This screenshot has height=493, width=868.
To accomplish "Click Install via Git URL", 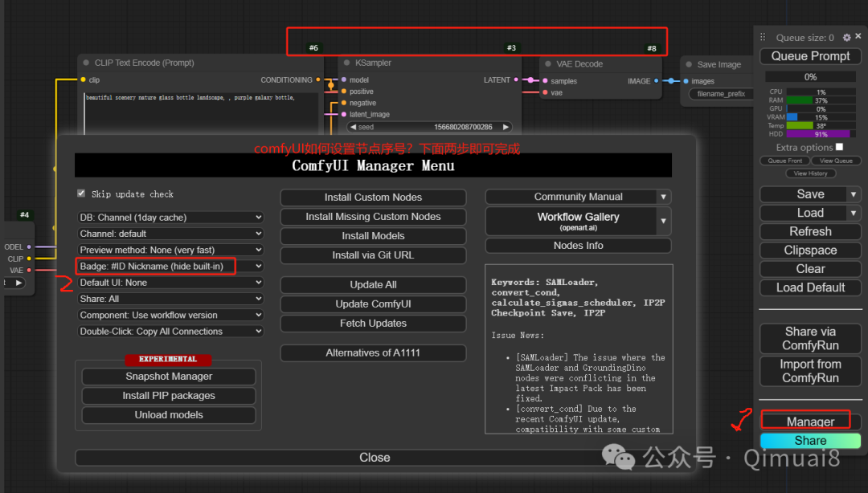I will click(x=373, y=255).
